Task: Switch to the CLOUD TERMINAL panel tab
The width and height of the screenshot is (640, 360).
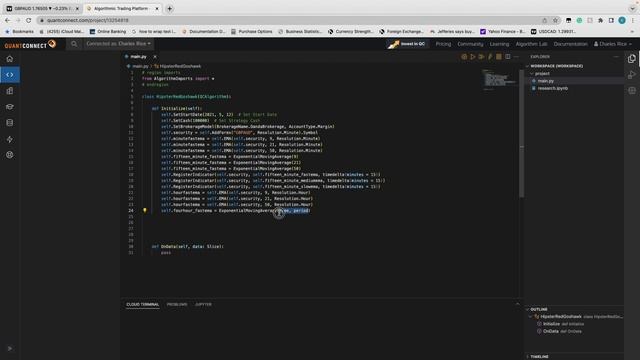Action: tap(142, 304)
